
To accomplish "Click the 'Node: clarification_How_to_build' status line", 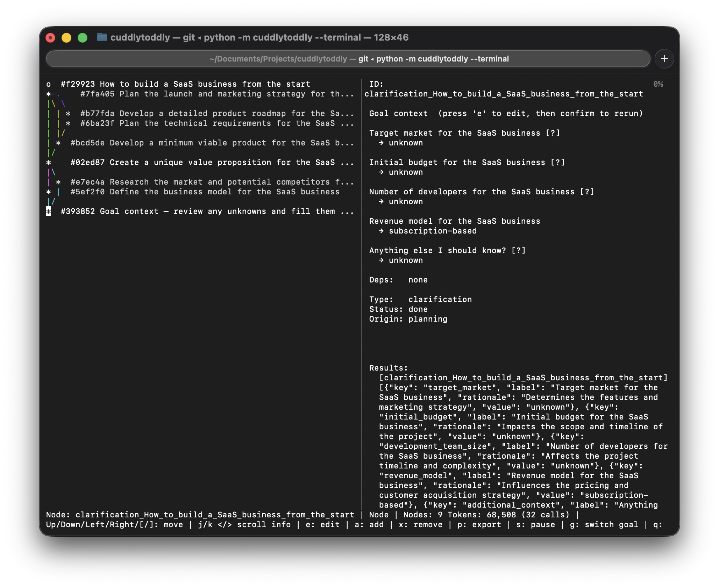I will 200,515.
